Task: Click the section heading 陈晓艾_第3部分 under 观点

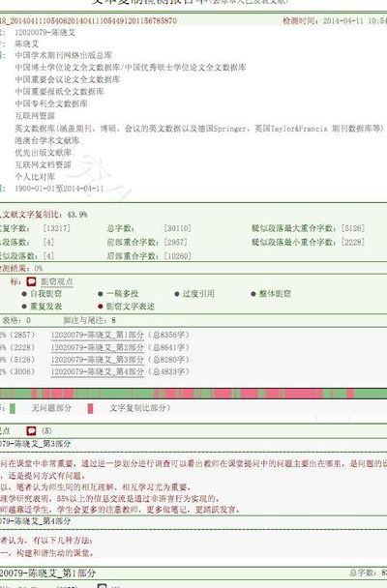Action: coord(35,444)
